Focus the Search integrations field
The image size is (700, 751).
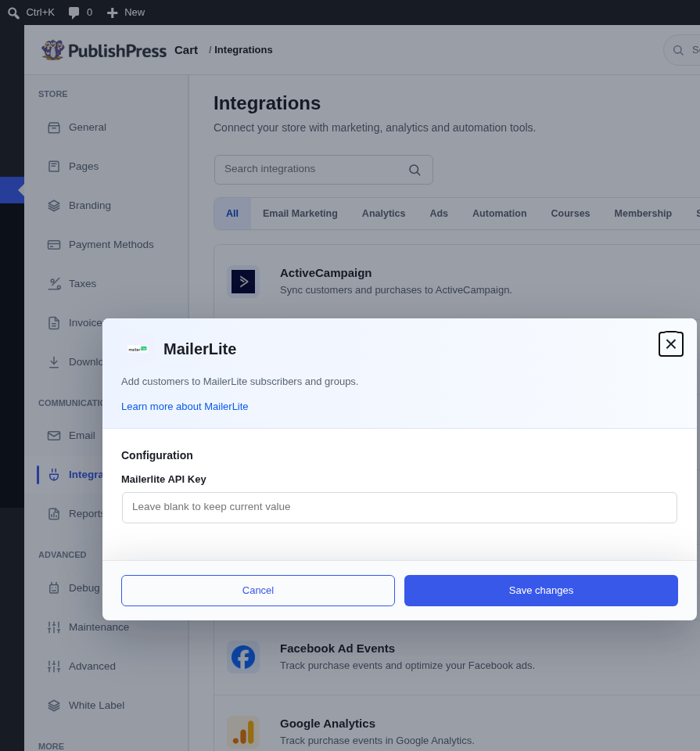[x=324, y=170]
